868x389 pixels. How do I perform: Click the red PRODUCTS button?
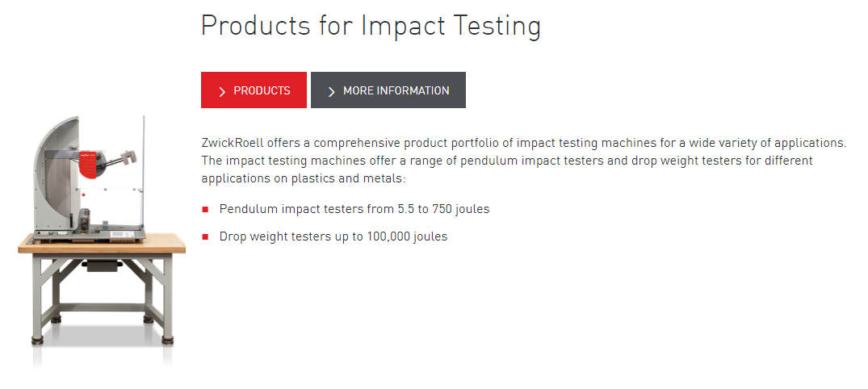[x=254, y=90]
